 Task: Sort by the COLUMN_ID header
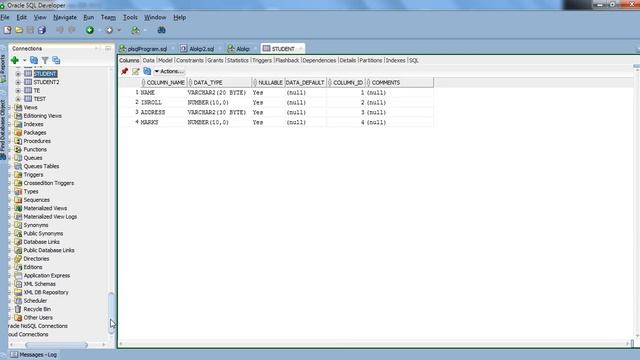coord(347,82)
